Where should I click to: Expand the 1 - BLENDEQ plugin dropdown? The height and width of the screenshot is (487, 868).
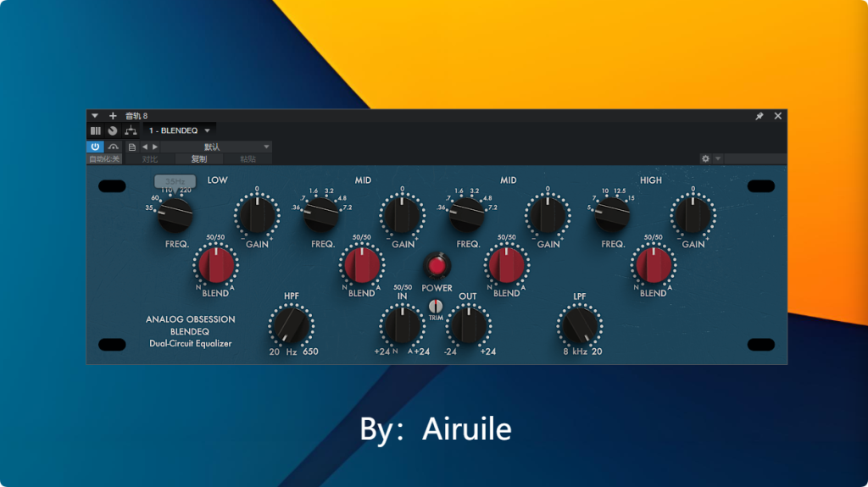(x=180, y=130)
